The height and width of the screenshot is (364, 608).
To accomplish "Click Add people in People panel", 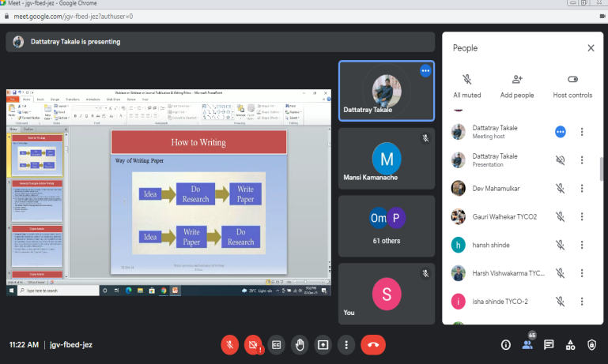I will coord(517,86).
